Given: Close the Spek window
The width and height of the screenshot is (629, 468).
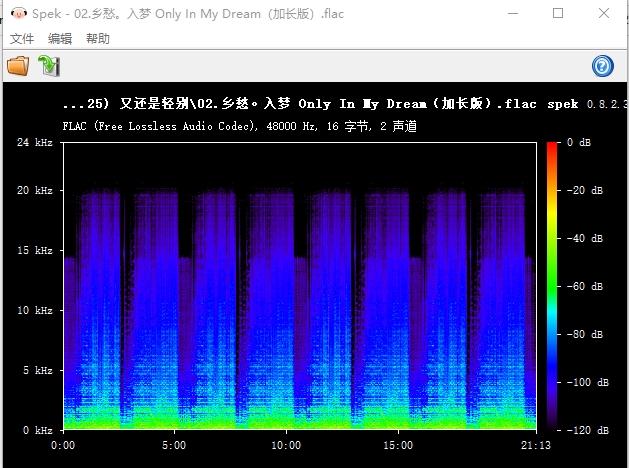Looking at the screenshot, I should click(604, 13).
